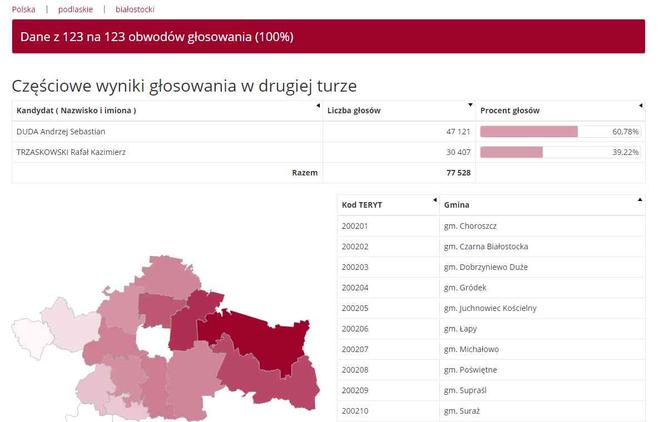The image size is (664, 422).
Task: Click the white central enclave on map
Action: (x=153, y=342)
